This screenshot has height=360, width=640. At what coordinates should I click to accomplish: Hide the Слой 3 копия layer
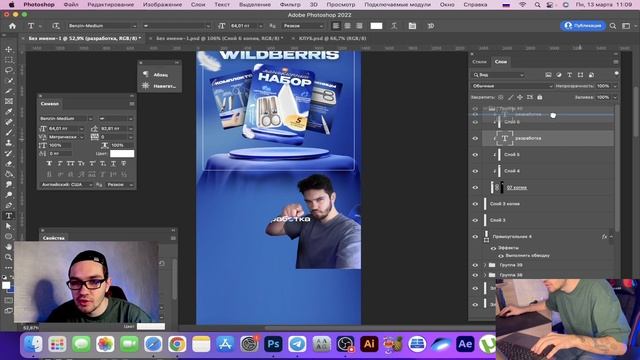475,204
